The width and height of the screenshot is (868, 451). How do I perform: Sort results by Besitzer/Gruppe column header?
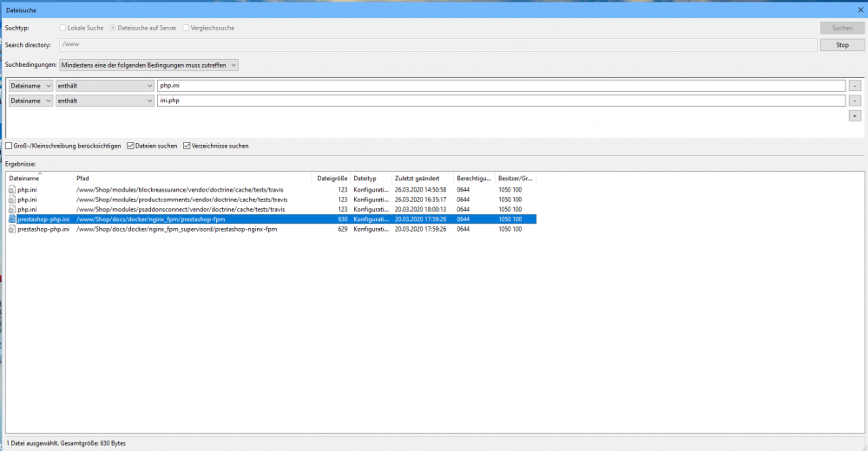(x=516, y=178)
